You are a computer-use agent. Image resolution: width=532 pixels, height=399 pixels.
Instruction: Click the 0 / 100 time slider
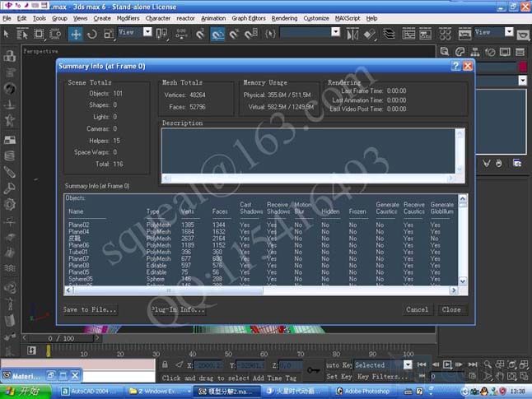tap(61, 338)
